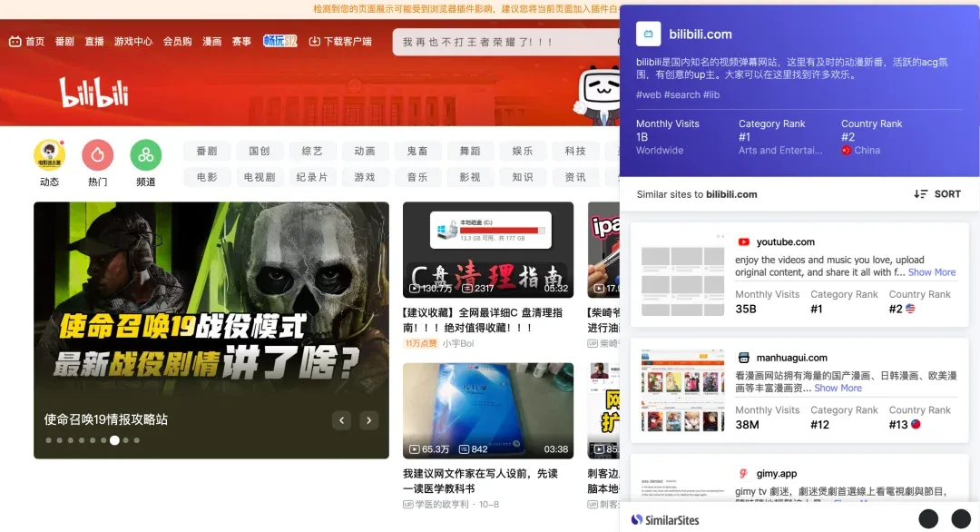Click the 畅玩S12 promo badge
The width and height of the screenshot is (980, 532).
280,41
